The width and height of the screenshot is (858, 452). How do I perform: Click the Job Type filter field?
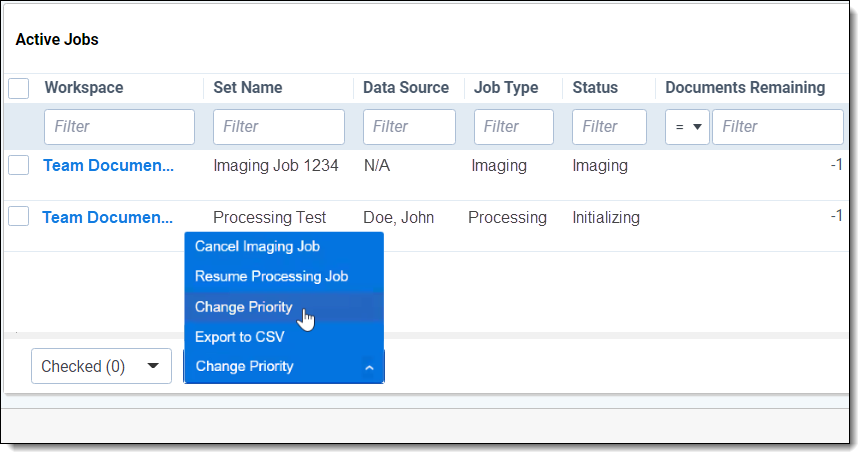514,127
